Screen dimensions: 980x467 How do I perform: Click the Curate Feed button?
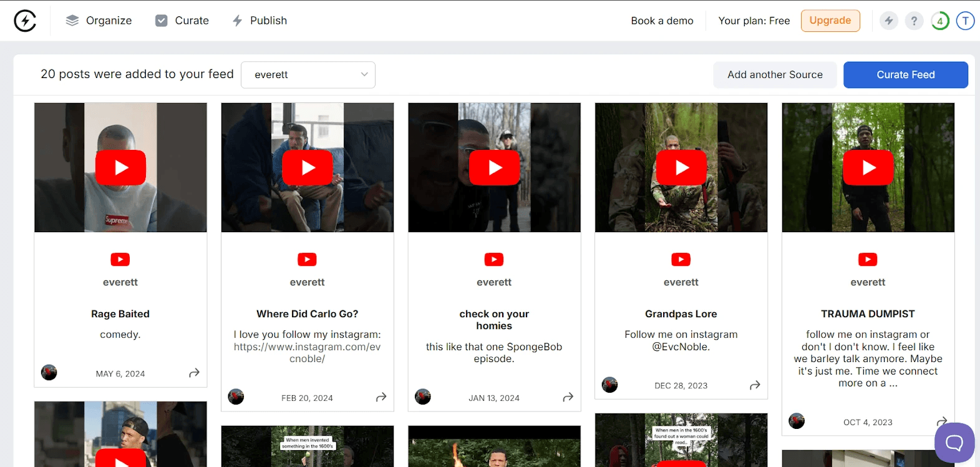[x=906, y=75]
